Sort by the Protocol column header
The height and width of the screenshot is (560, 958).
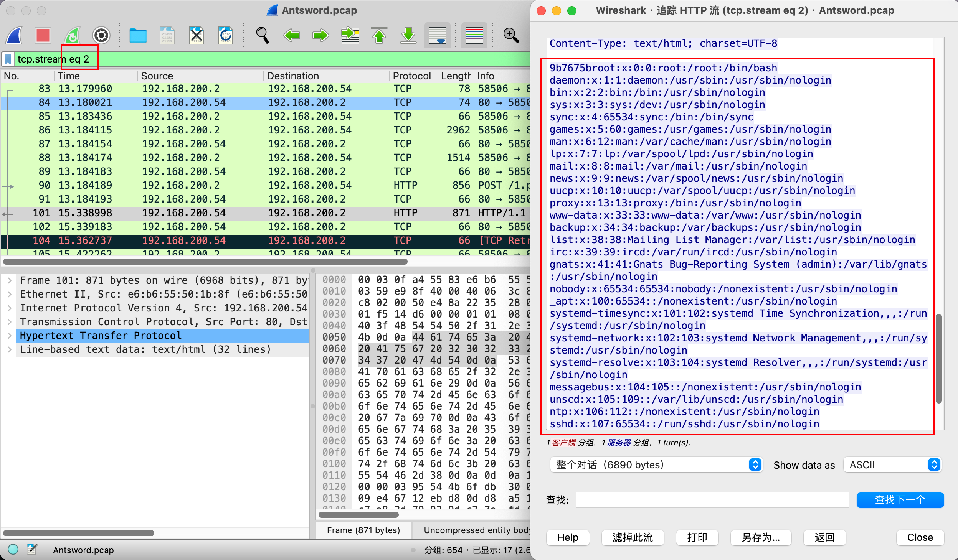(414, 76)
